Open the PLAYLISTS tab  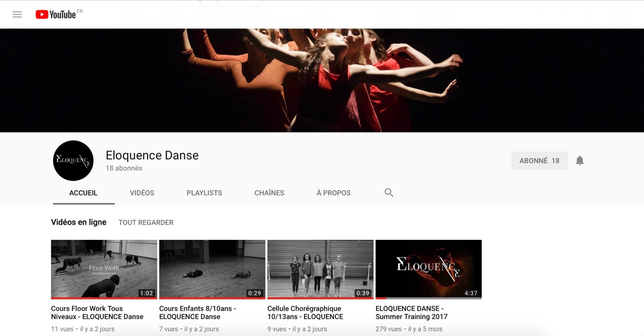(204, 193)
